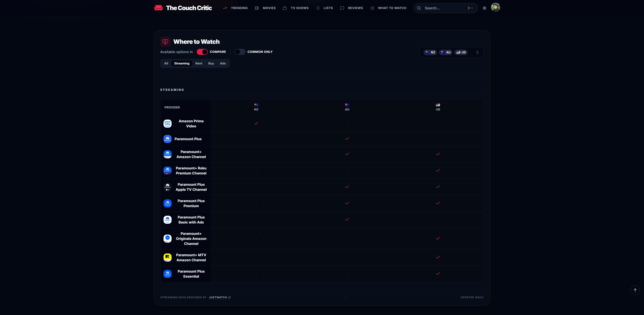Open the user profile avatar
This screenshot has height=315, width=644.
(495, 8)
